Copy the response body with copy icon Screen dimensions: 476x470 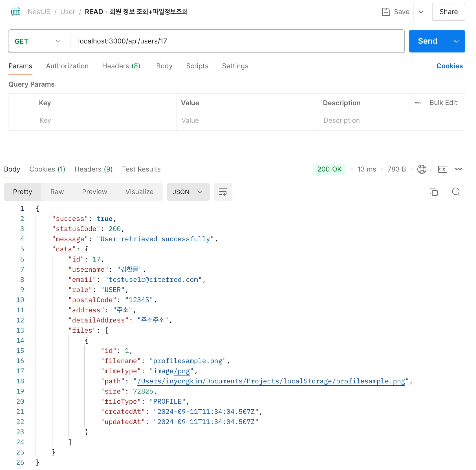pos(433,192)
